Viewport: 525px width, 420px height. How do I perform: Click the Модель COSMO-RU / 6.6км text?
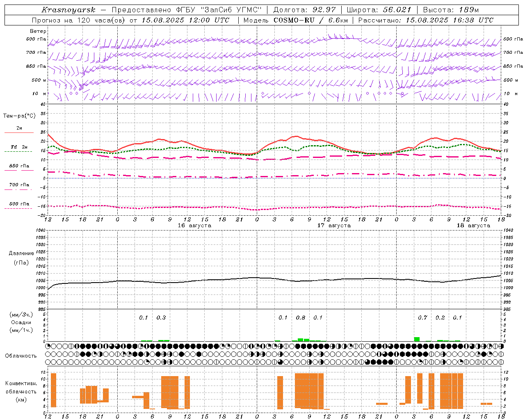[x=296, y=20]
